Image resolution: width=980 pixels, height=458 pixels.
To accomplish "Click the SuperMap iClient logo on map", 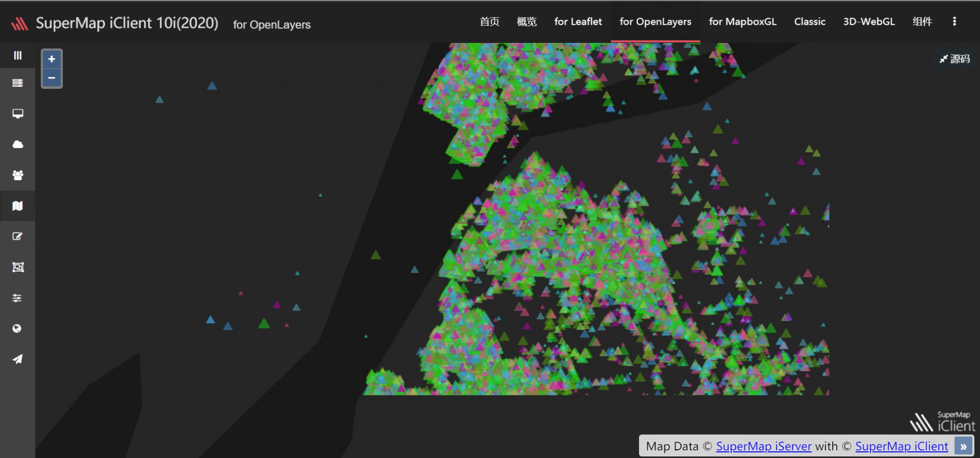I will [942, 422].
